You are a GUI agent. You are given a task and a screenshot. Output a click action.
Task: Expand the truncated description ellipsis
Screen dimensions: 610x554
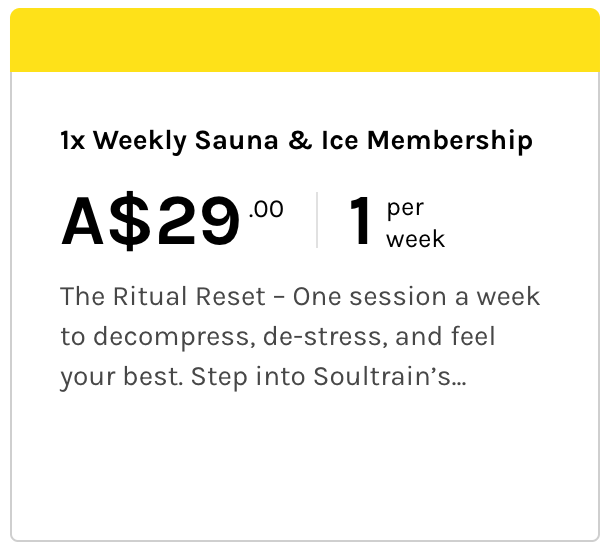(x=459, y=379)
